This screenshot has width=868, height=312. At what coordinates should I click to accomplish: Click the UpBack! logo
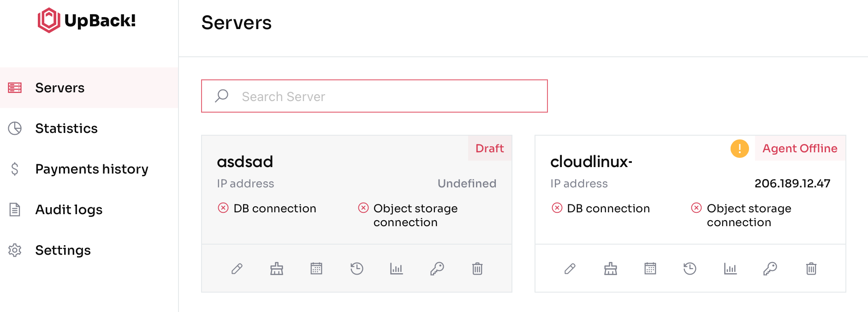pyautogui.click(x=87, y=21)
